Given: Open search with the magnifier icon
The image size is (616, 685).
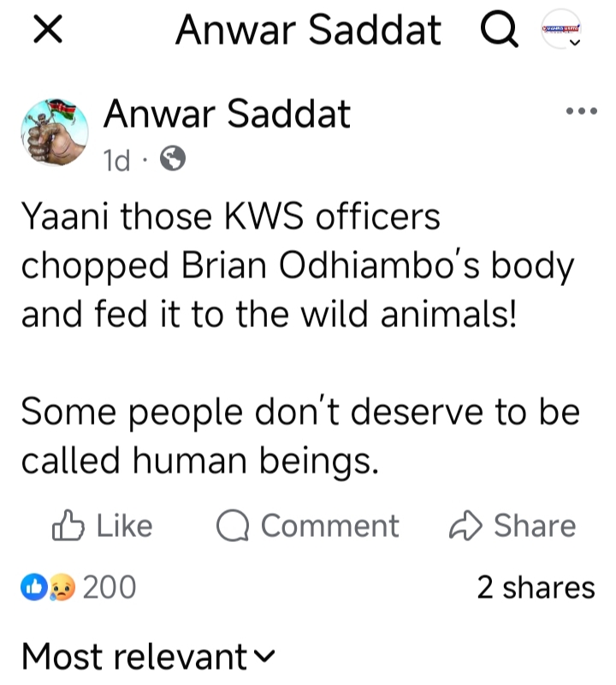Looking at the screenshot, I should 499,33.
